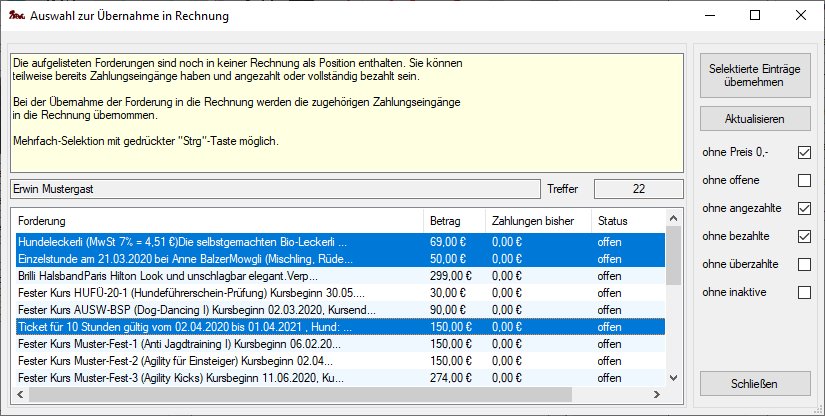Tick the 'ohne inaktive' checkbox
Screen dimensions: 825x416
pos(804,293)
